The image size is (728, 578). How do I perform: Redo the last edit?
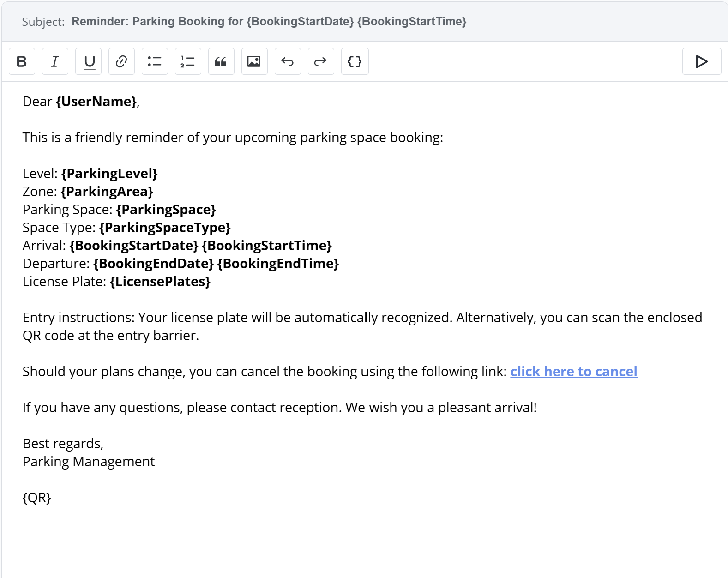(321, 61)
